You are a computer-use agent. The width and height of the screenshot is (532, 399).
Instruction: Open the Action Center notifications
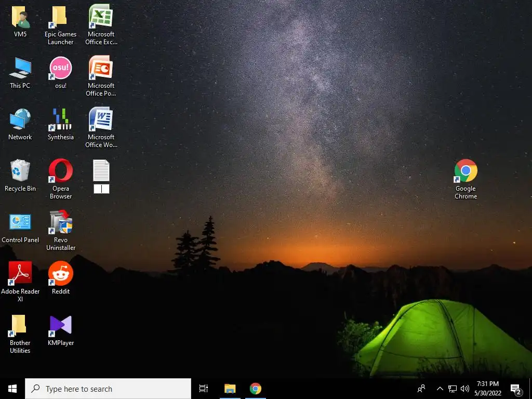(x=516, y=390)
